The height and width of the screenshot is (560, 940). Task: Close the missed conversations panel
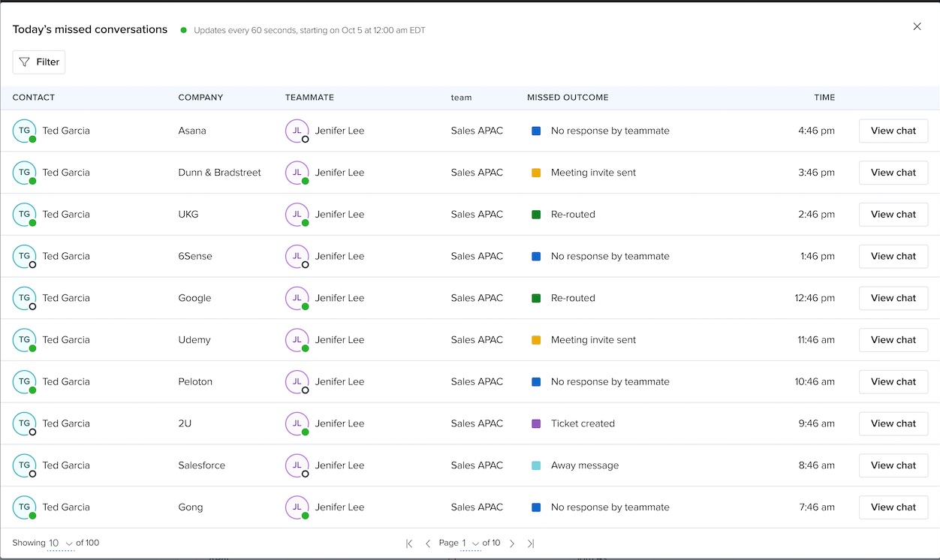click(x=917, y=26)
